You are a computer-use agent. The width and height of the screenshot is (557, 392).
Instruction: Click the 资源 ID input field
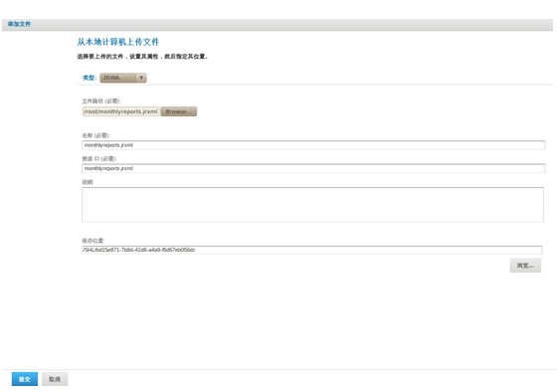tap(313, 168)
